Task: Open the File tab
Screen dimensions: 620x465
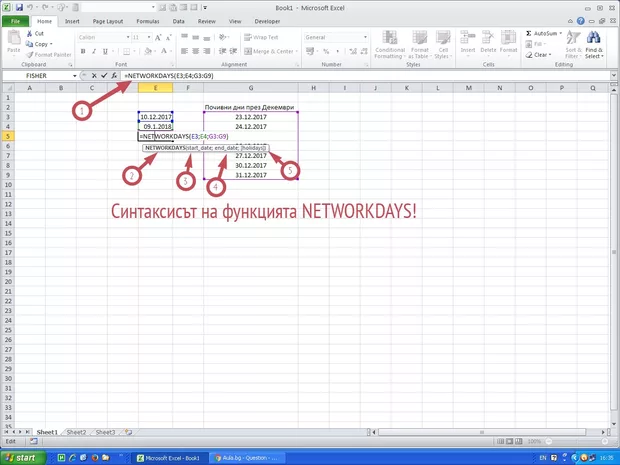Action: click(15, 21)
